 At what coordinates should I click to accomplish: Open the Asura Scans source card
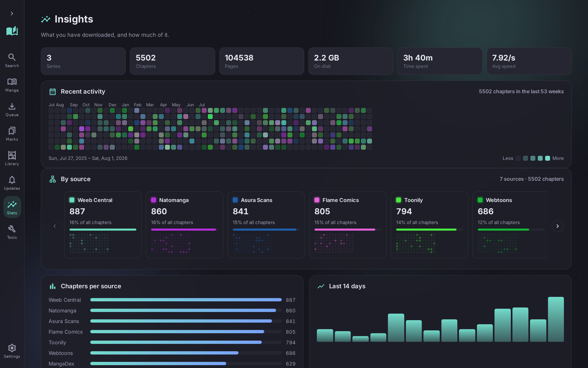point(266,225)
